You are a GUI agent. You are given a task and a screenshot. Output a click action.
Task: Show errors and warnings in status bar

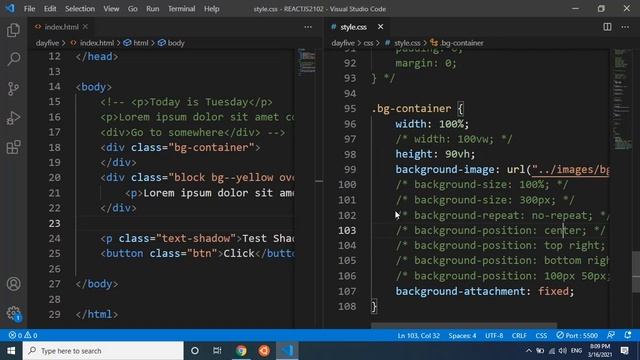23,335
